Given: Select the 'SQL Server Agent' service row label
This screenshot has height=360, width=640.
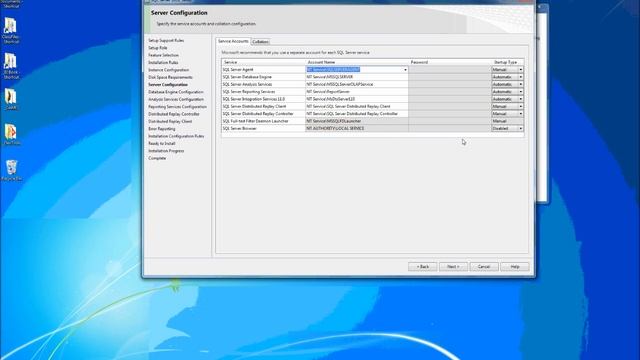Looking at the screenshot, I should pyautogui.click(x=238, y=70).
